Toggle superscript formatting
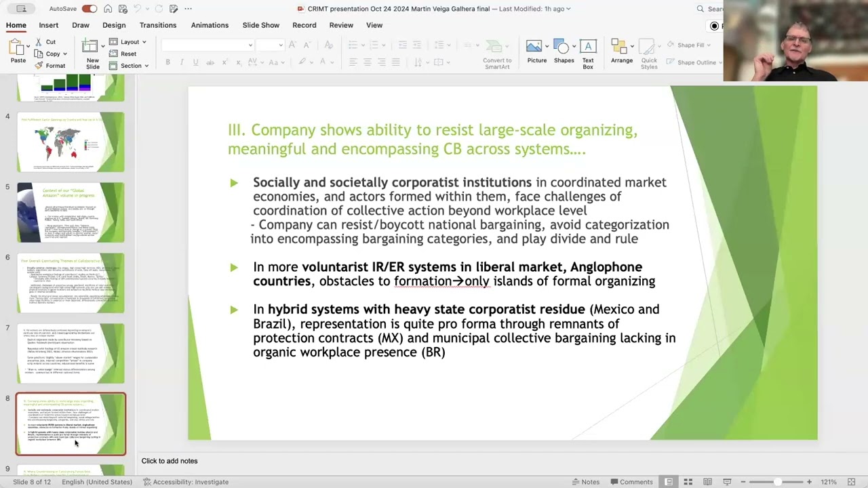868x488 pixels. (225, 62)
